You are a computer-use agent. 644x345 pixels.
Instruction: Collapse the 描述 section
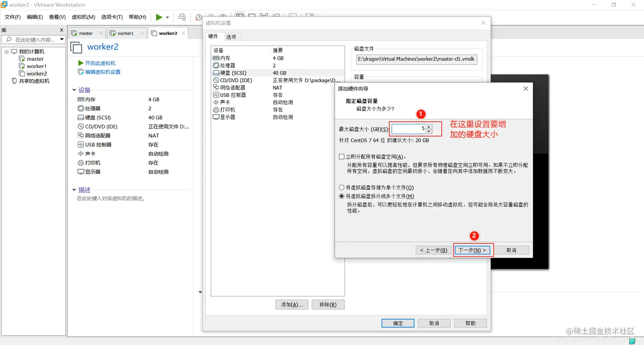tap(75, 190)
